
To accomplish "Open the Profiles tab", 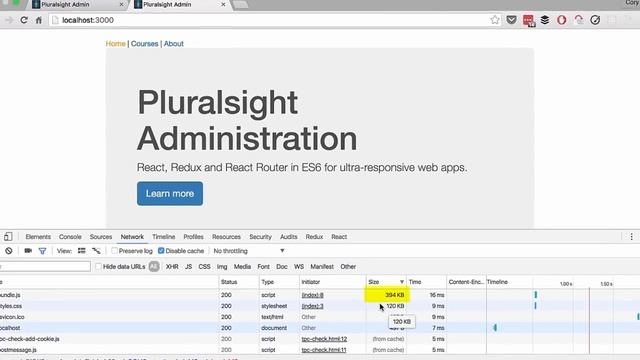I will 193,237.
